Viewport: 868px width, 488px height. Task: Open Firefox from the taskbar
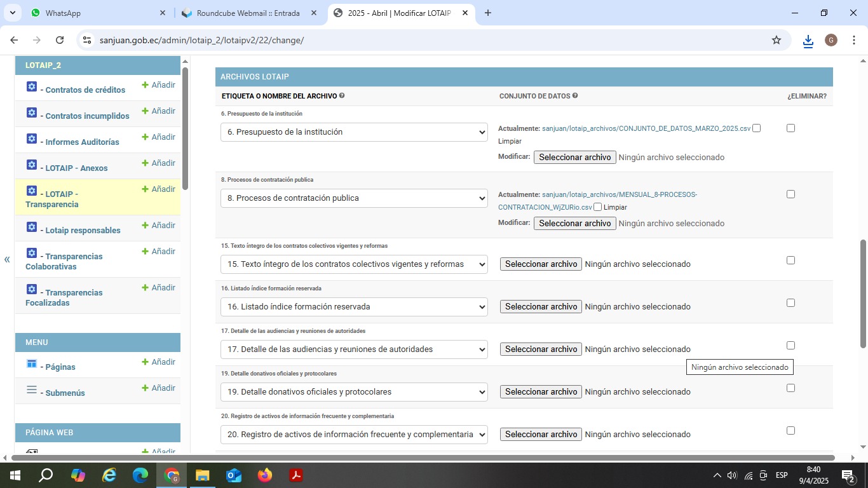tap(265, 475)
